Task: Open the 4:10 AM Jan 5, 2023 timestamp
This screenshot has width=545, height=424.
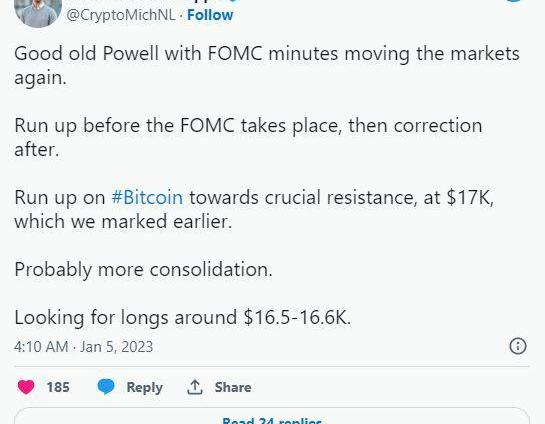Action: [x=83, y=347]
